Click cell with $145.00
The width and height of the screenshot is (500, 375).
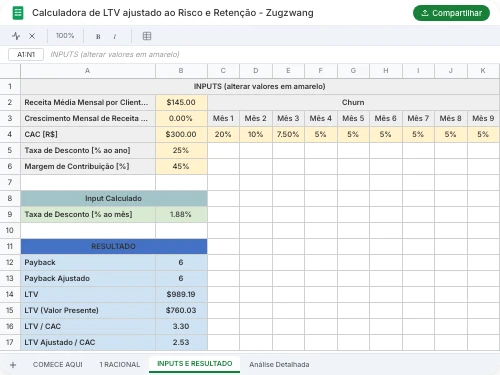point(181,102)
